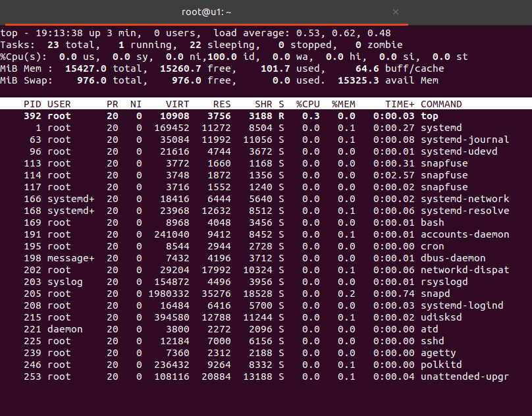Select the systemd process row command
The image size is (532, 416).
(x=441, y=128)
